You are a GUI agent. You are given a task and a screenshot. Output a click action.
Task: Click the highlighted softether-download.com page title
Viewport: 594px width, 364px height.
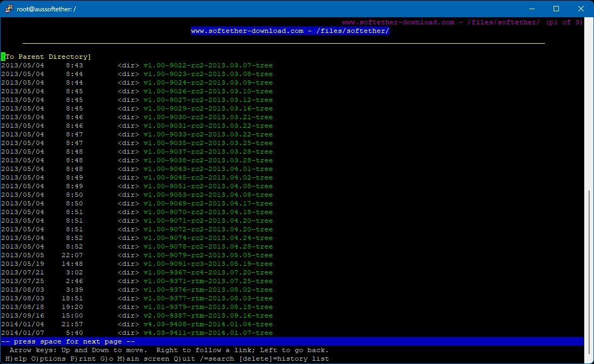(x=289, y=31)
